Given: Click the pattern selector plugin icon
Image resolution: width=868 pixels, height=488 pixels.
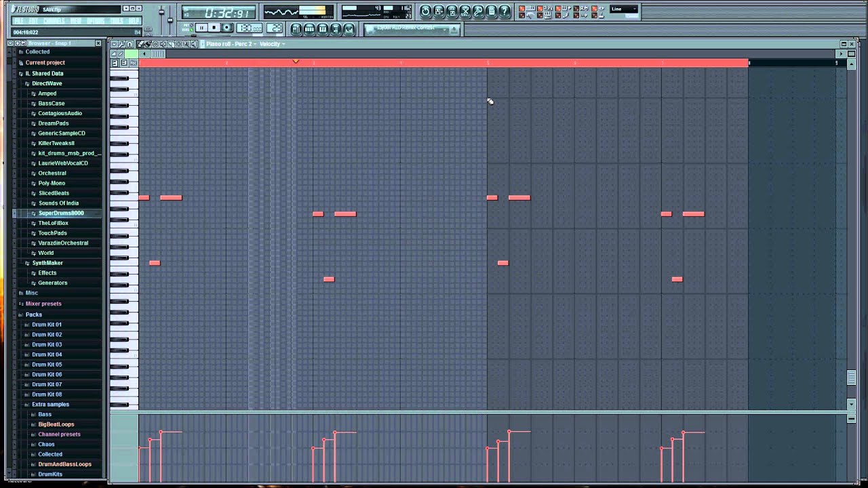Looking at the screenshot, I should point(454,30).
